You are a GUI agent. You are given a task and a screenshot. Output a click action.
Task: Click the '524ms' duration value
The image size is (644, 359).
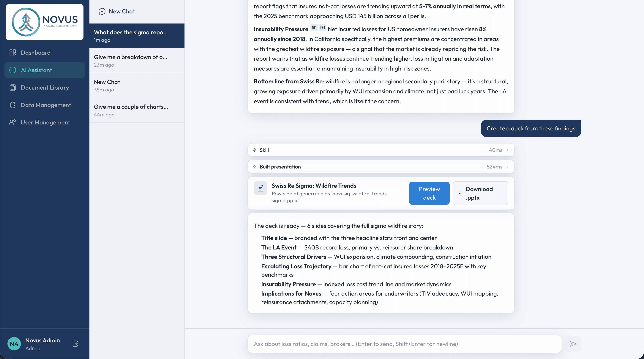494,167
